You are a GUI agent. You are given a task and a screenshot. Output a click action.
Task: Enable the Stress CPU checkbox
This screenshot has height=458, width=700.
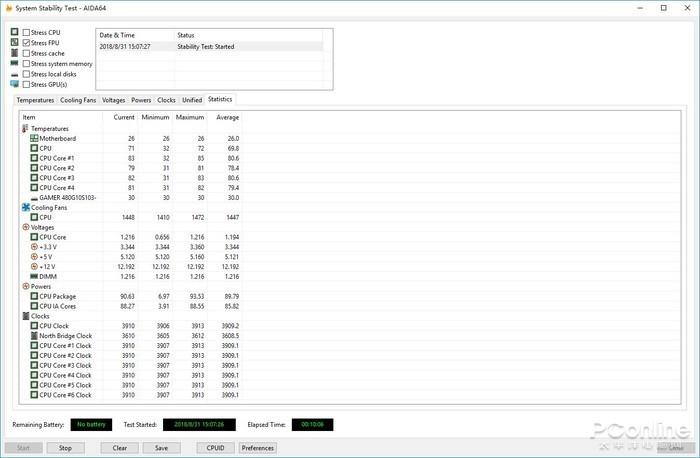coord(26,33)
